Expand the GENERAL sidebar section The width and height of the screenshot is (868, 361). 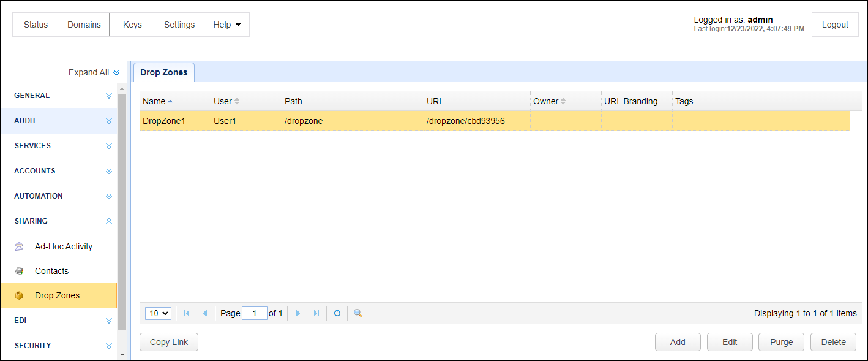point(108,96)
